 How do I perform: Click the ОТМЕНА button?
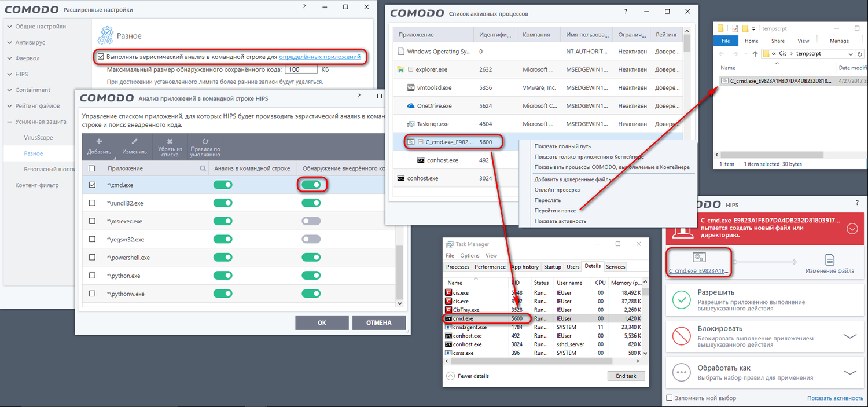tap(379, 322)
